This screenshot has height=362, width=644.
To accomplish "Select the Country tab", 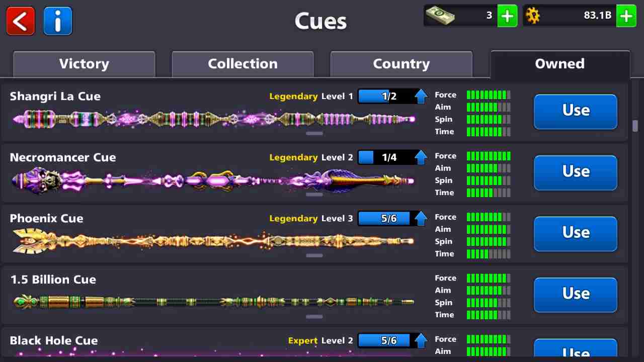I will [401, 64].
